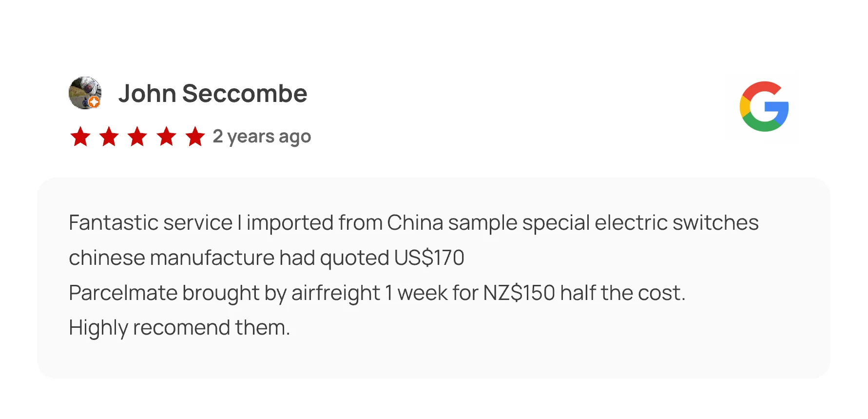
Task: Open the Google logo icon
Action: tap(764, 106)
